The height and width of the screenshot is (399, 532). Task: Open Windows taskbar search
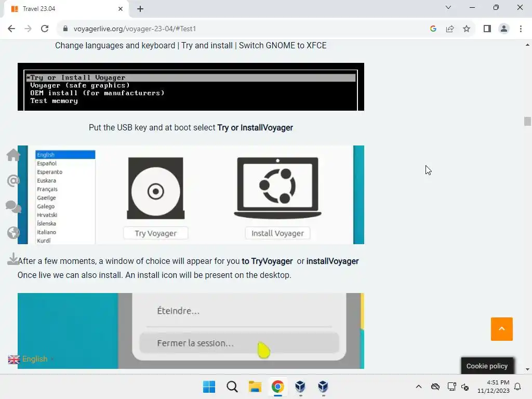(x=232, y=387)
